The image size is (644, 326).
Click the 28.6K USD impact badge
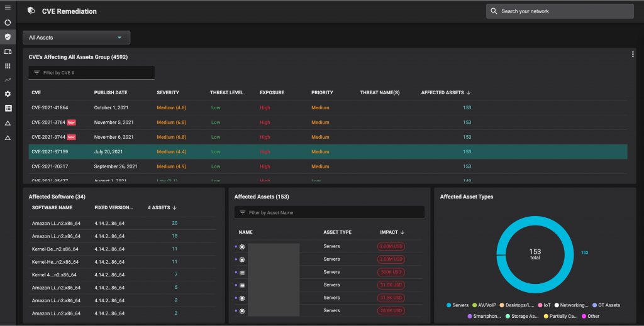[x=391, y=310]
